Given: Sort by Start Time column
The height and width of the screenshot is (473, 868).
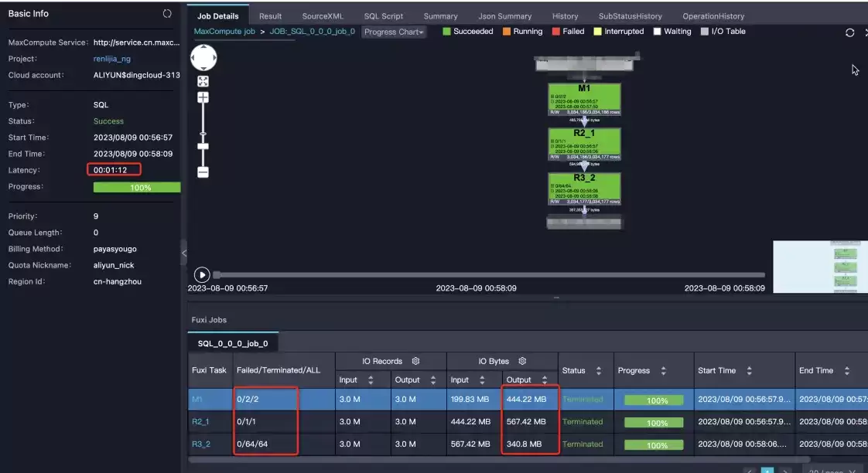Looking at the screenshot, I should [749, 371].
